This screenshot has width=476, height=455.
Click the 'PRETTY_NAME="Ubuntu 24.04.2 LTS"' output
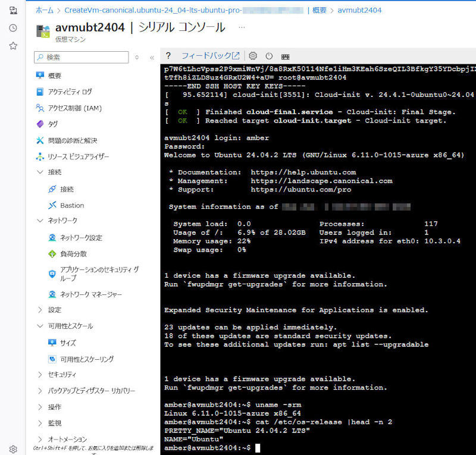(x=237, y=431)
